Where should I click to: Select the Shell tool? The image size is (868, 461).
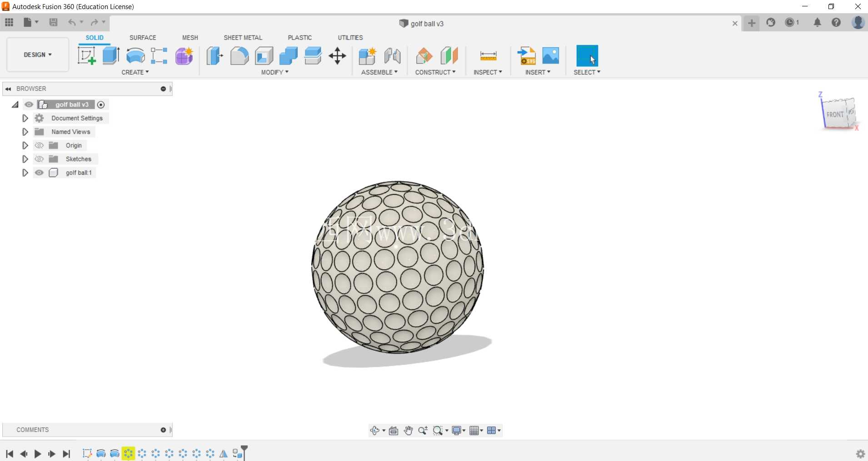point(264,56)
